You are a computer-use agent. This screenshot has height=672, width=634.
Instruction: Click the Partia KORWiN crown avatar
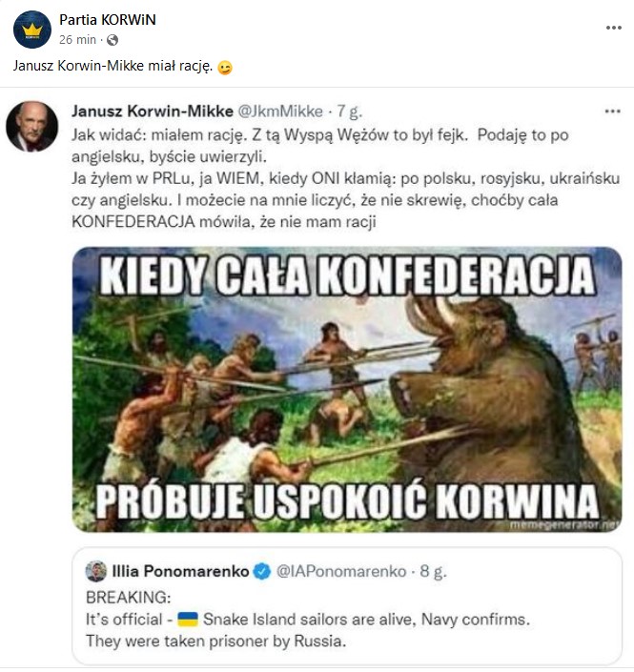(31, 30)
